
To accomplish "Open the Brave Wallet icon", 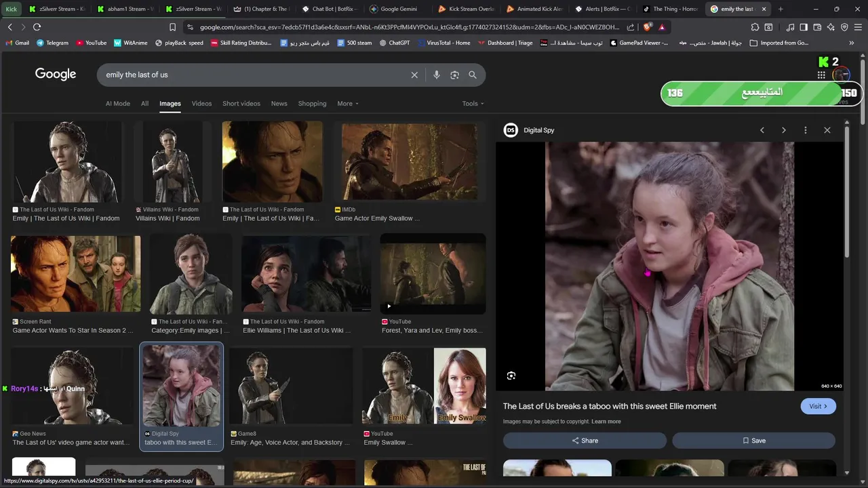I will (817, 27).
